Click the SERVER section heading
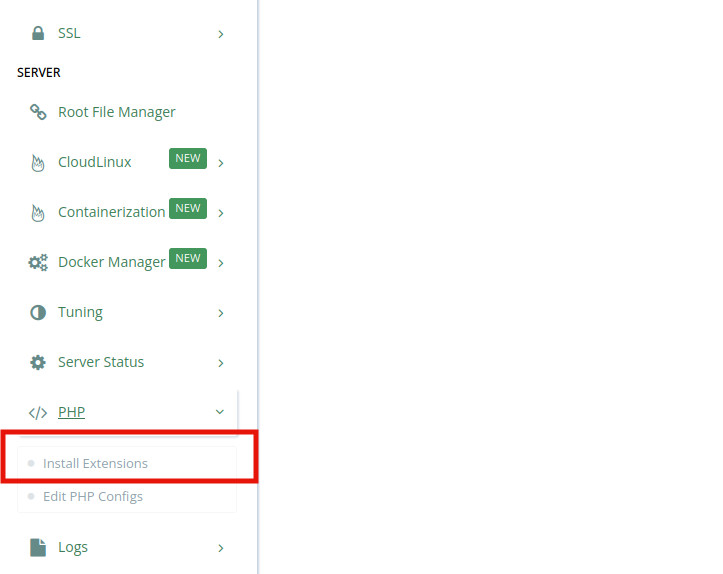Image resolution: width=723 pixels, height=574 pixels. [39, 72]
